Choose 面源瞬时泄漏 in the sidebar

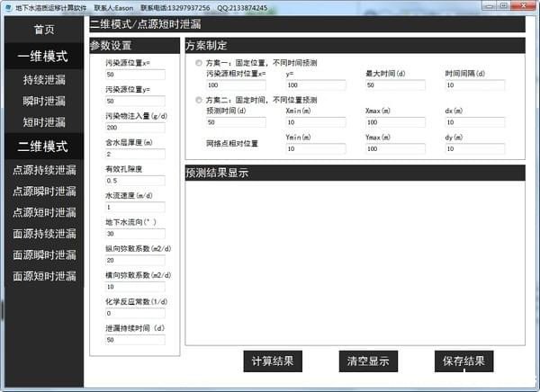click(44, 254)
